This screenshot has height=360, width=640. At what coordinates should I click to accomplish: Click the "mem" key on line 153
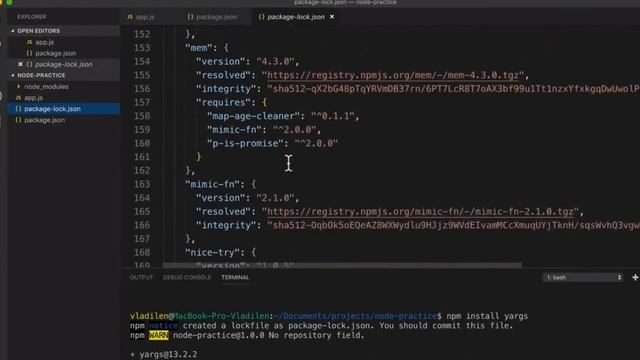(x=199, y=48)
